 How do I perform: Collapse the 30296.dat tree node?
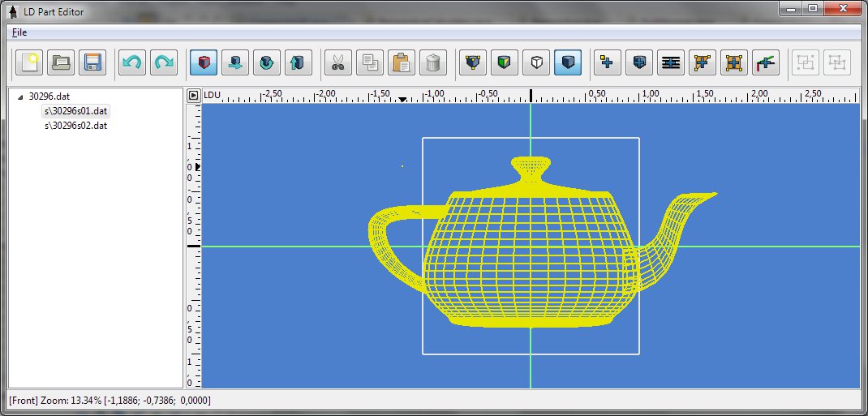(x=20, y=96)
